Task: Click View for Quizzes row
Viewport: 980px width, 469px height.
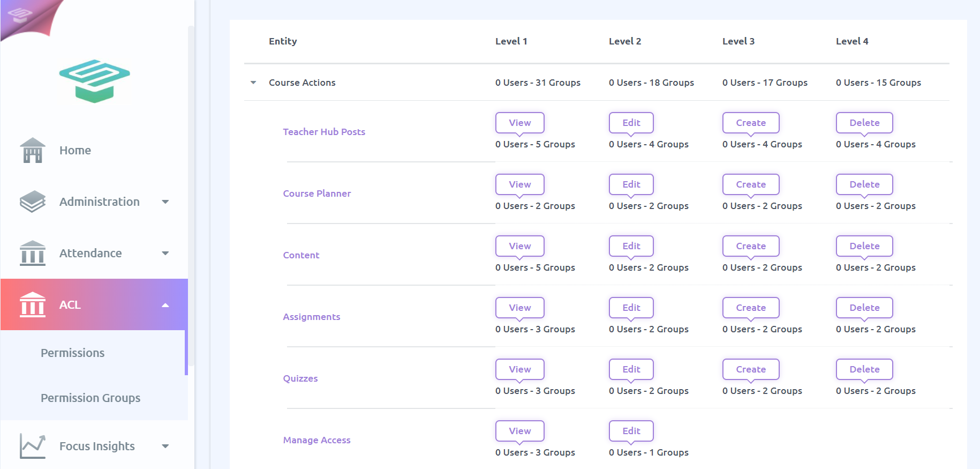Action: click(520, 369)
